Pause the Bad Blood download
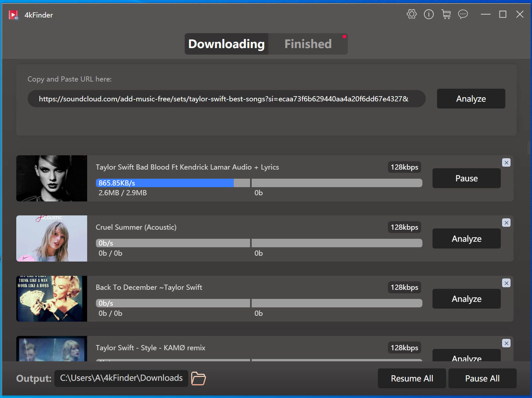Screen dimensions: 532x398 click(466, 178)
